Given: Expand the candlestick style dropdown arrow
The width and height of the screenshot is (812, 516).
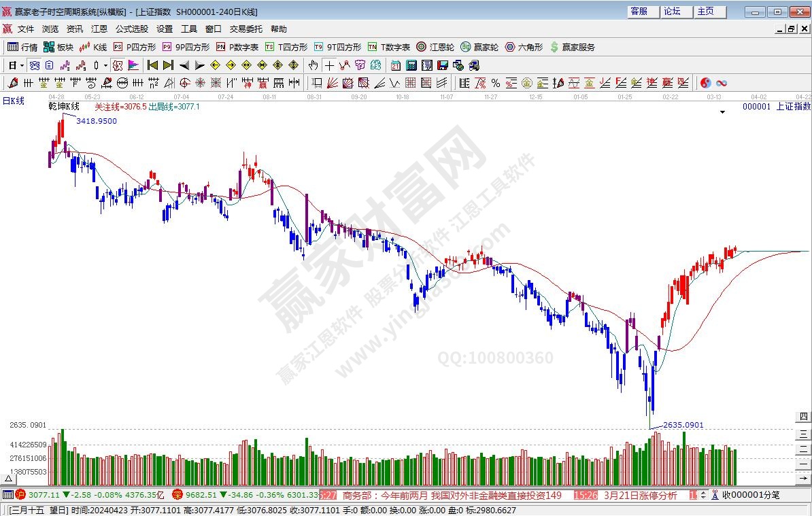Looking at the screenshot, I should click(x=105, y=65).
